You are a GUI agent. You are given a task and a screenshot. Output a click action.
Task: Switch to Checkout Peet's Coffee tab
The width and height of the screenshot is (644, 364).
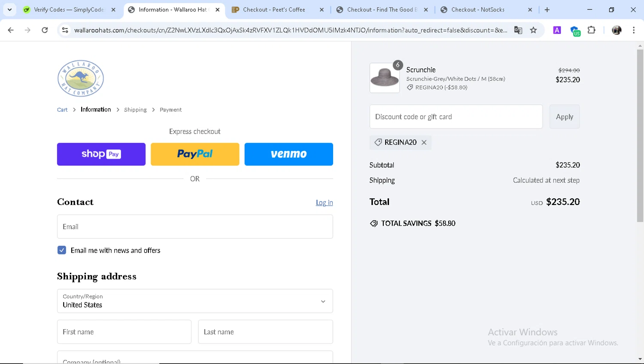274,9
